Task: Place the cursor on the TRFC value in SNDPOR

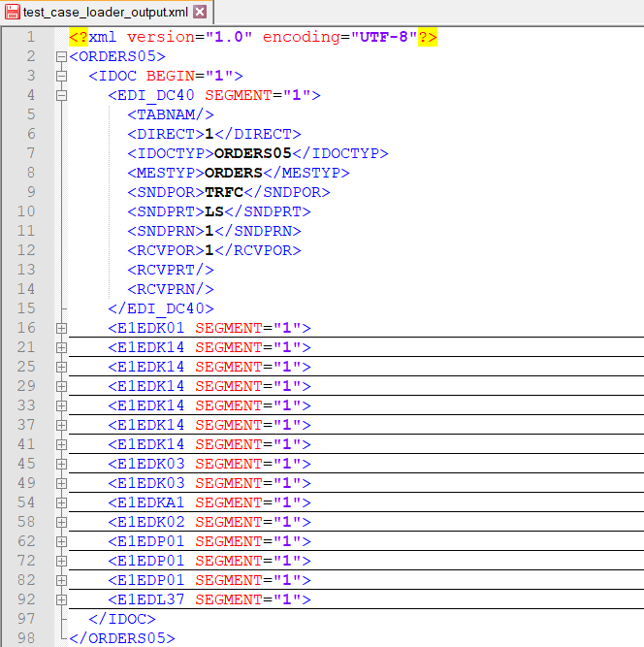Action: (x=224, y=192)
